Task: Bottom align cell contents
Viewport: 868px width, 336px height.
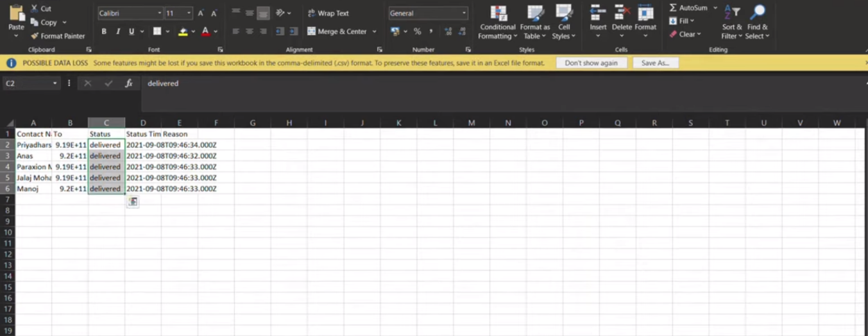Action: tap(263, 13)
